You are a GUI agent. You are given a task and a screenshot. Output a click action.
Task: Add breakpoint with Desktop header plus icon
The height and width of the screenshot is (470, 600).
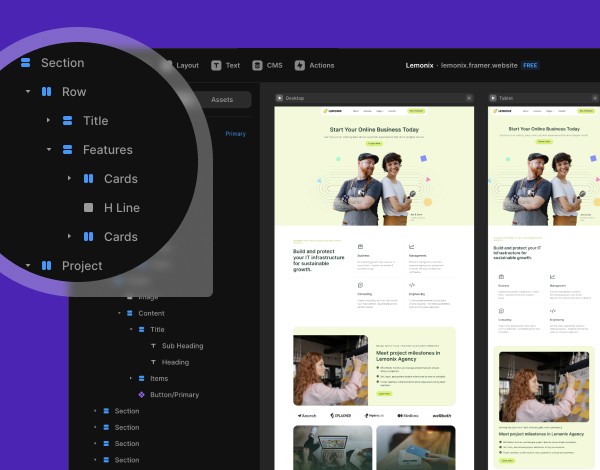tap(469, 98)
